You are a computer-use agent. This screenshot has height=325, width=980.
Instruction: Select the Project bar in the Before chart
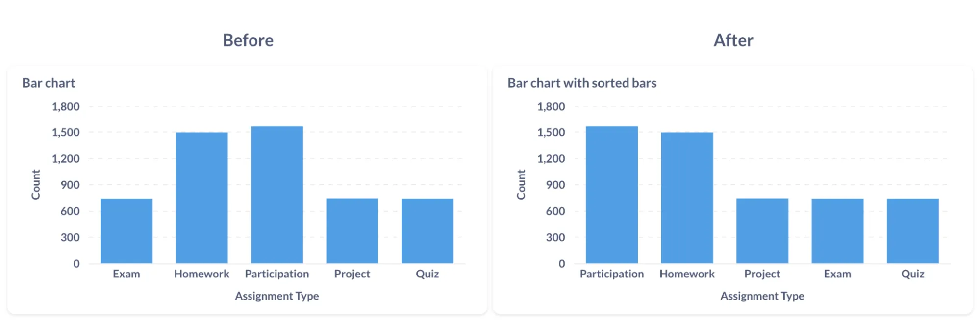[352, 230]
